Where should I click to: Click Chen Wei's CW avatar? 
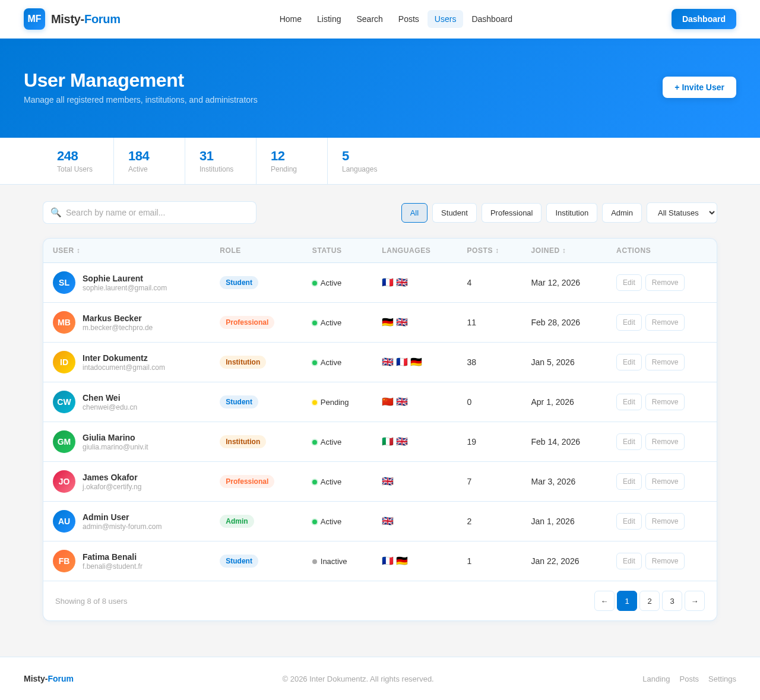click(x=64, y=402)
